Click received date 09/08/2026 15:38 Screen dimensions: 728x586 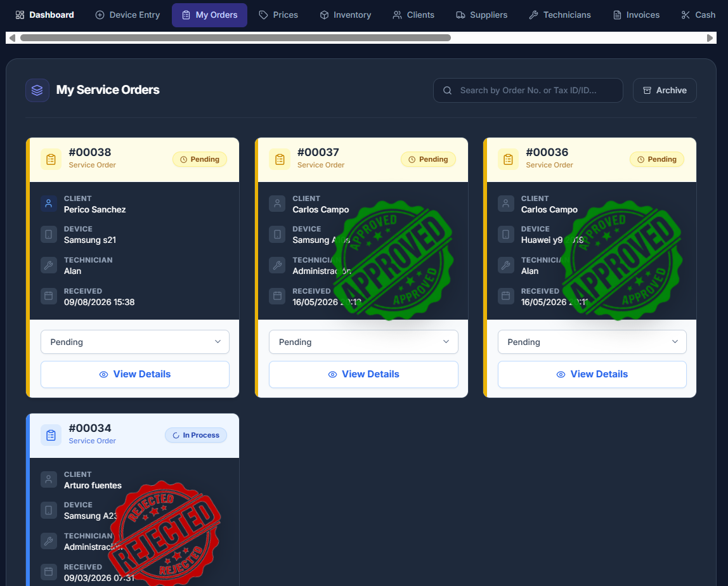[100, 303]
